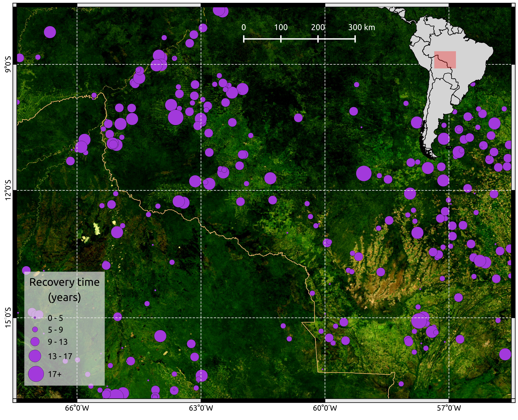Click the '60°0′W' longitude label
This screenshot has width=518, height=420.
click(x=325, y=408)
